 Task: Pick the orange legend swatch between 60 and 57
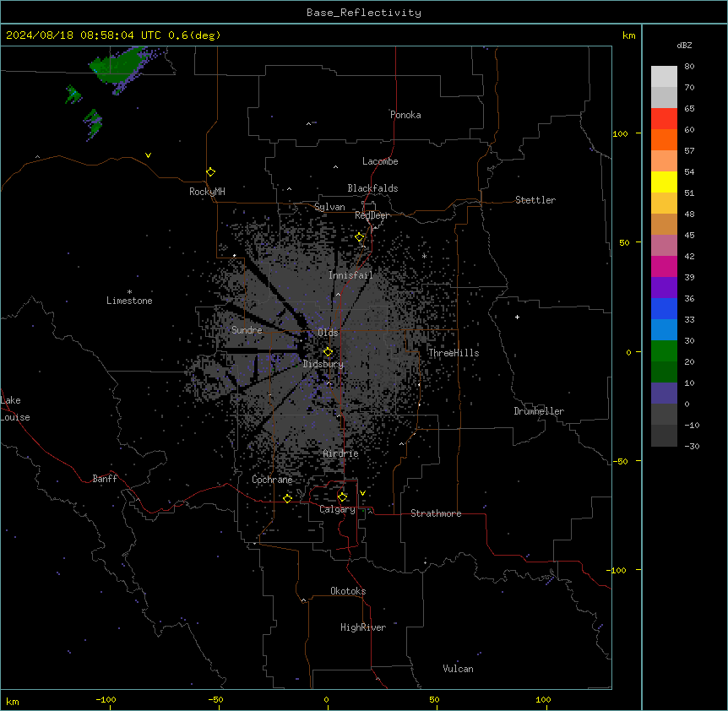pyautogui.click(x=664, y=139)
